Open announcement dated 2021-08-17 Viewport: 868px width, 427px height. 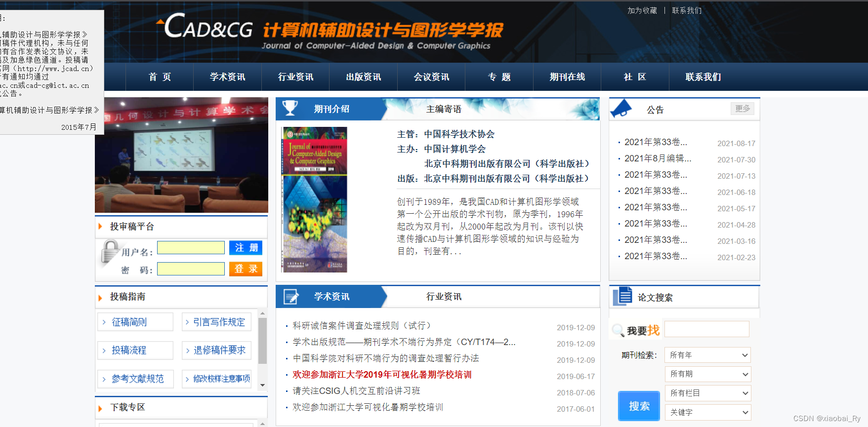point(656,142)
